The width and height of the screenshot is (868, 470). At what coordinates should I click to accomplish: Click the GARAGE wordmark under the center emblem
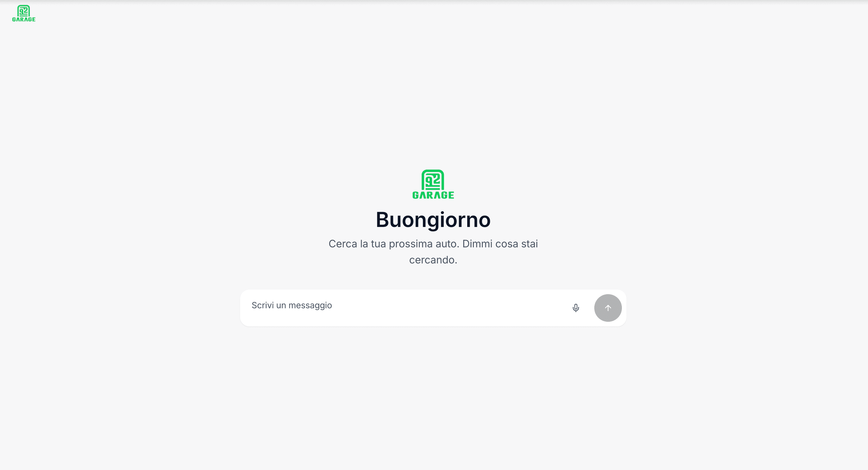click(433, 195)
